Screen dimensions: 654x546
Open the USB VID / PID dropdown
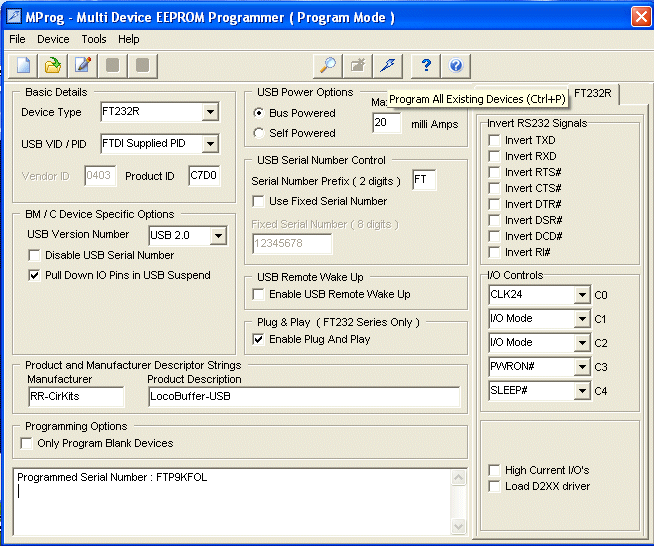[x=211, y=144]
